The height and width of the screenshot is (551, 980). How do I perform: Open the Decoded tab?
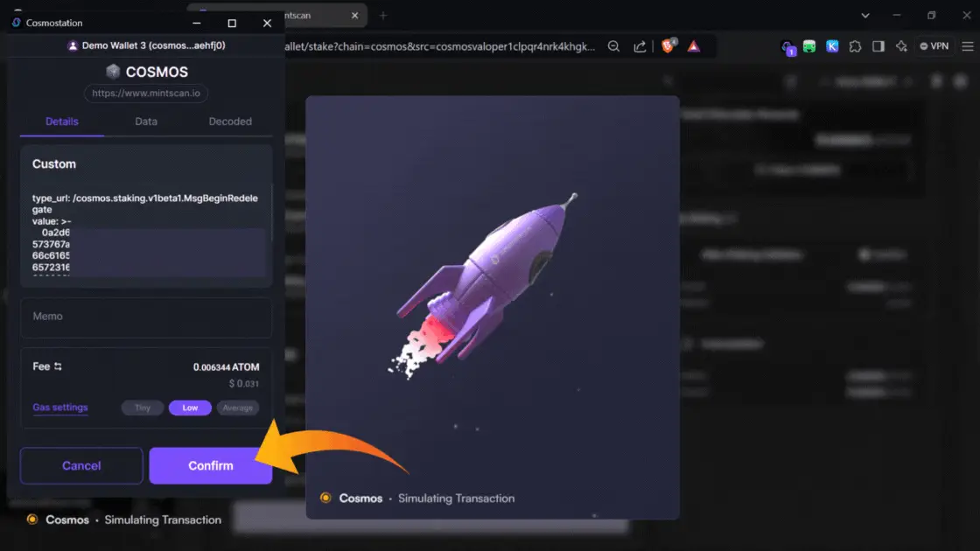click(x=230, y=122)
